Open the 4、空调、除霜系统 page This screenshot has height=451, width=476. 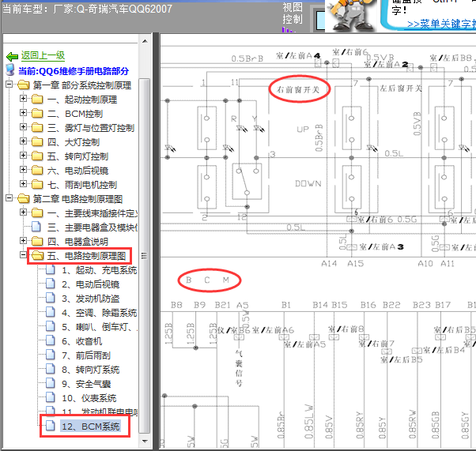(x=100, y=313)
